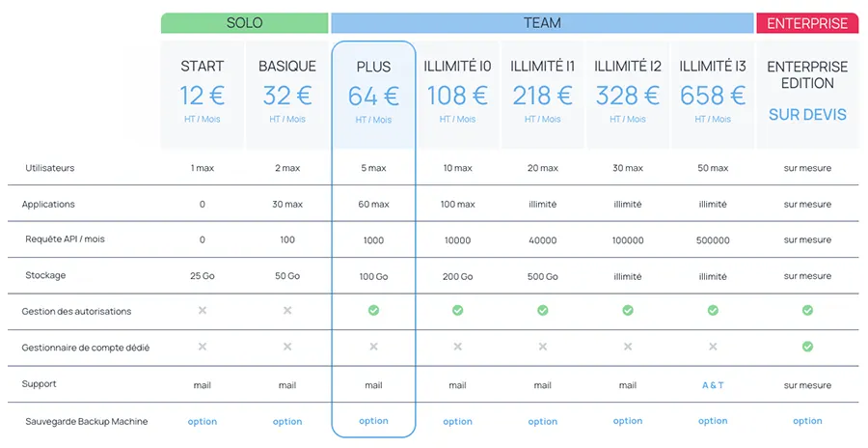Click the Enterprise dedicated account manager checkmark
The width and height of the screenshot is (868, 448).
click(807, 347)
